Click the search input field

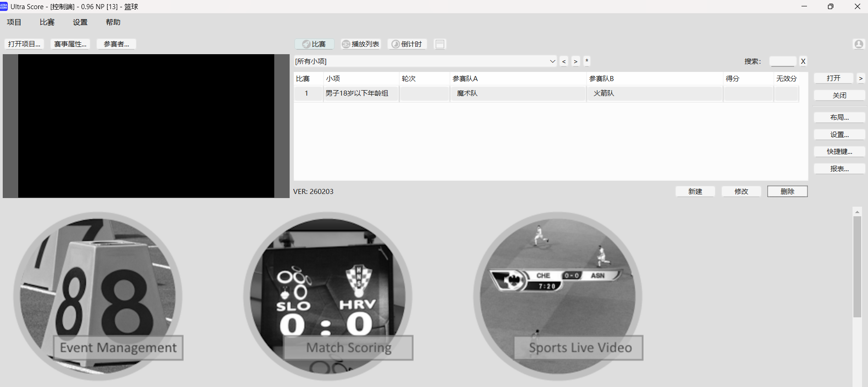(782, 61)
